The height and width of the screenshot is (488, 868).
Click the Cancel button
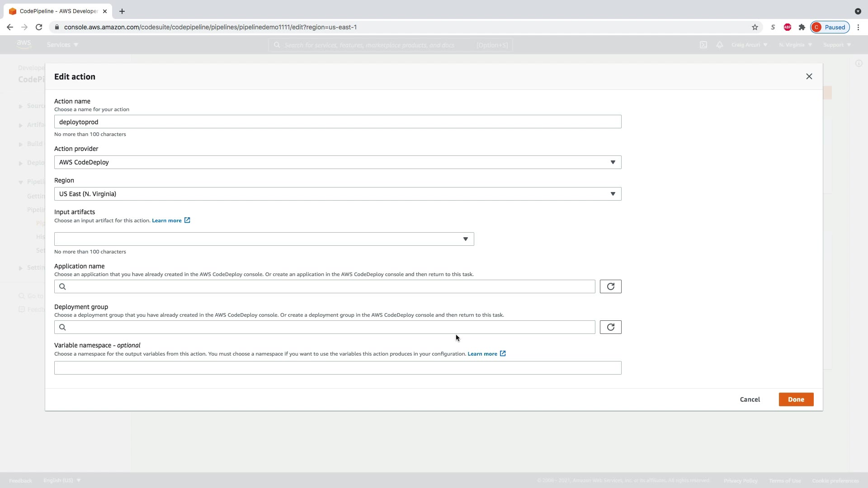click(x=750, y=399)
